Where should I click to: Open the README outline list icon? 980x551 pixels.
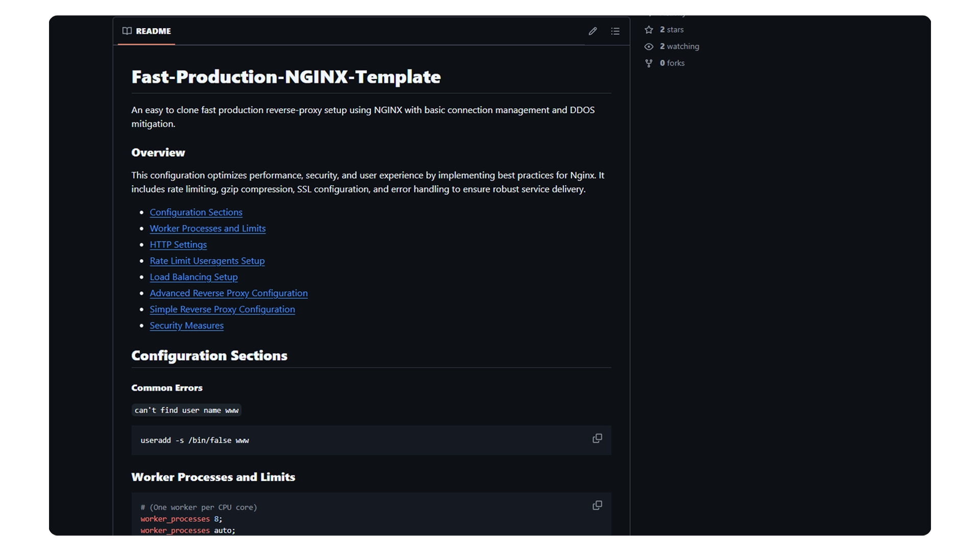[x=615, y=31]
